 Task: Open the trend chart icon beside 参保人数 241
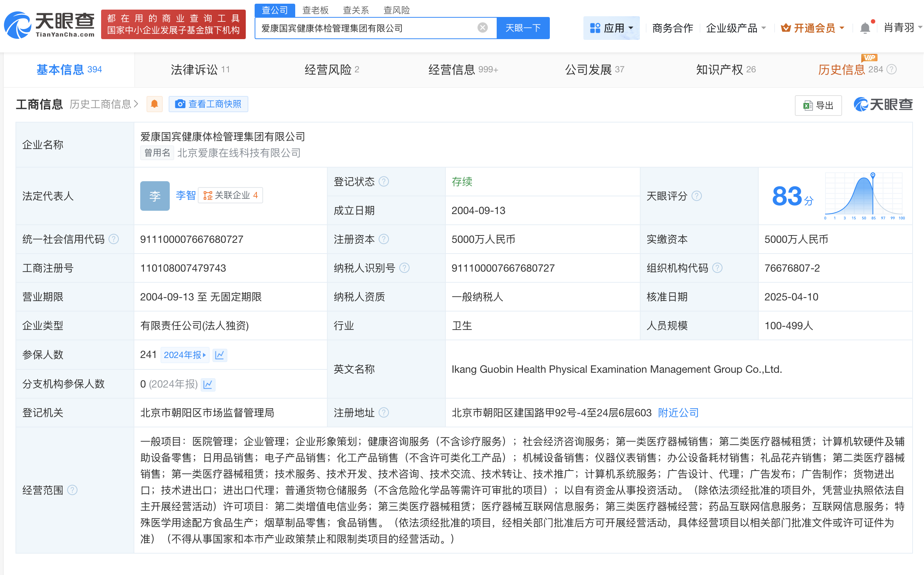click(220, 355)
